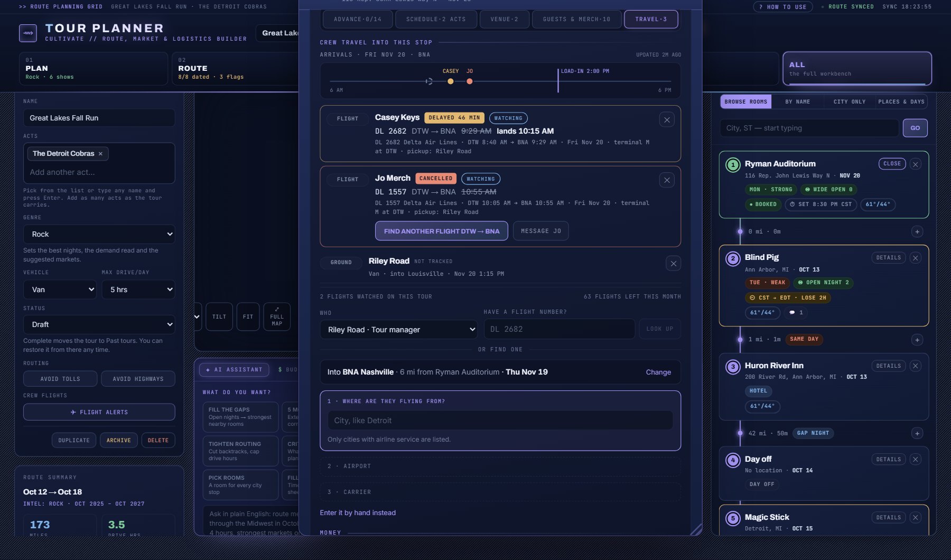Viewport: 951px width, 560px height.
Task: Remove Magic Stick stop from route
Action: point(916,518)
